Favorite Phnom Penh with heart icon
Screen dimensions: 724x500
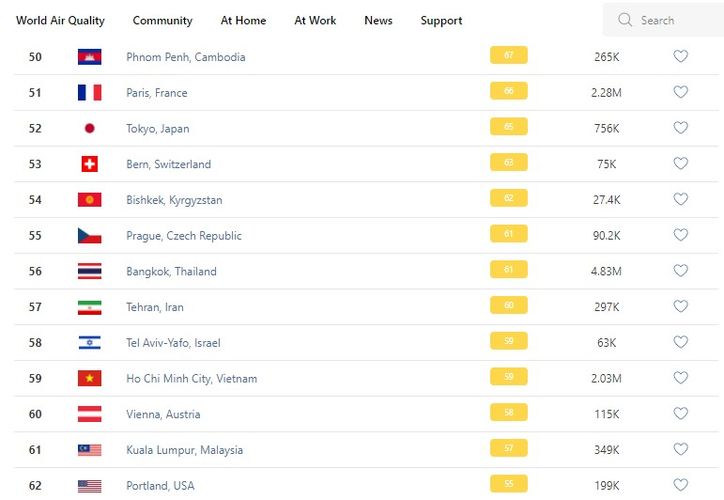(680, 57)
